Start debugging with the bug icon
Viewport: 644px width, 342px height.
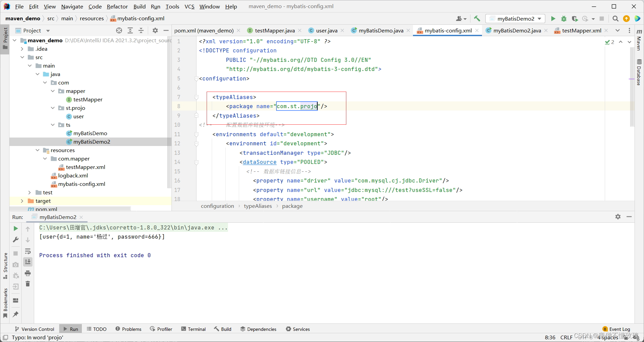click(564, 19)
